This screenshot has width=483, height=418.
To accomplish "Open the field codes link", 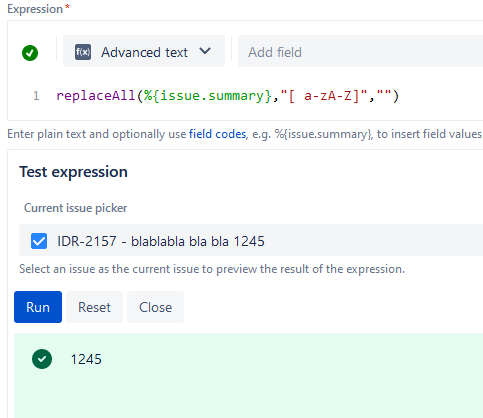I will [217, 134].
